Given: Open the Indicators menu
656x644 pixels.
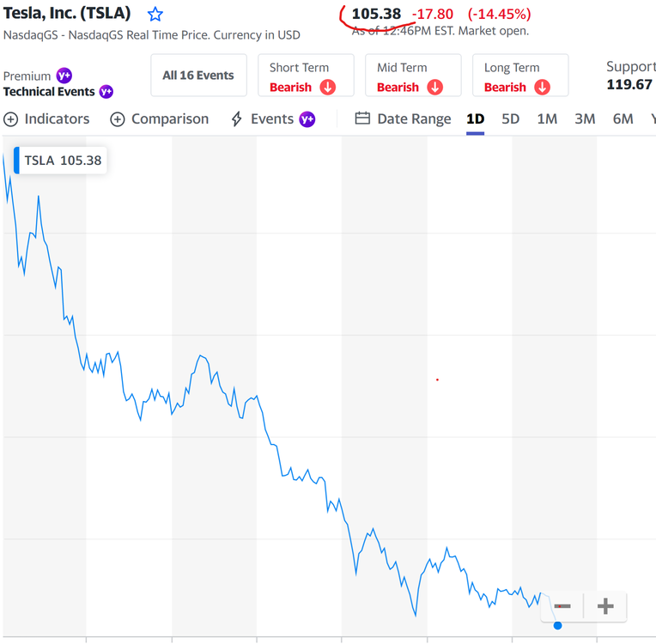Looking at the screenshot, I should 47,119.
